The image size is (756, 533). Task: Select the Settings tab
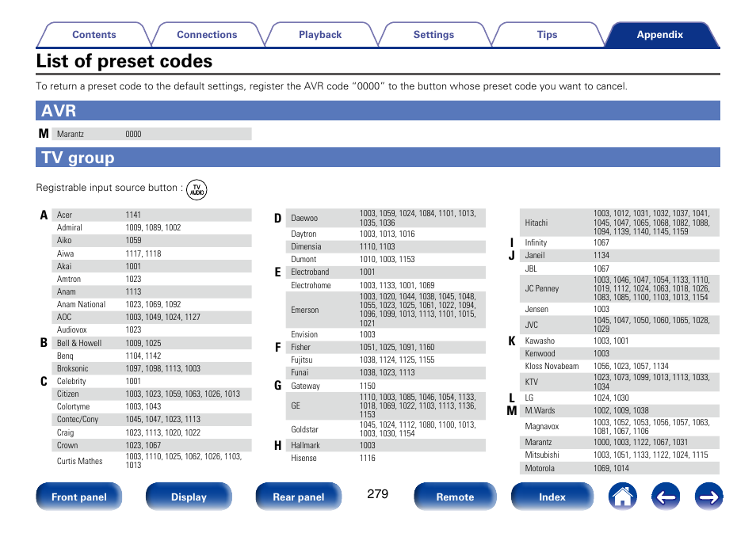(433, 35)
